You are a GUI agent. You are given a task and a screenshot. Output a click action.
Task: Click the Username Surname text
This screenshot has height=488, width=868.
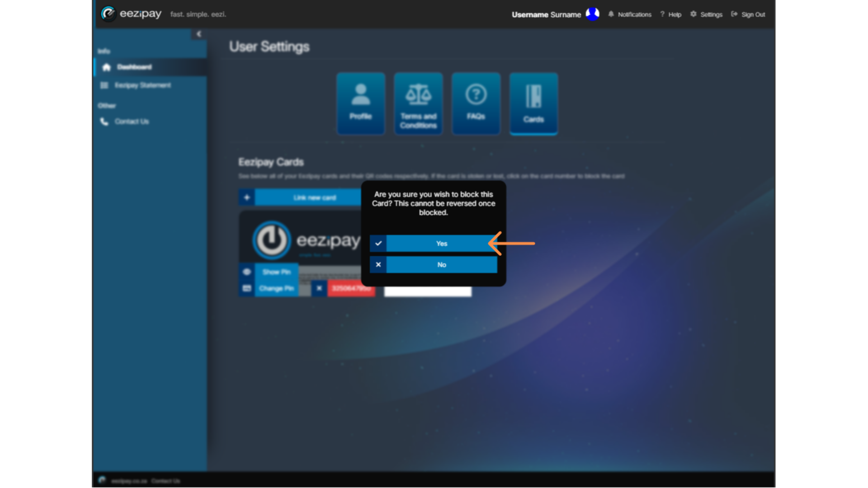click(546, 14)
